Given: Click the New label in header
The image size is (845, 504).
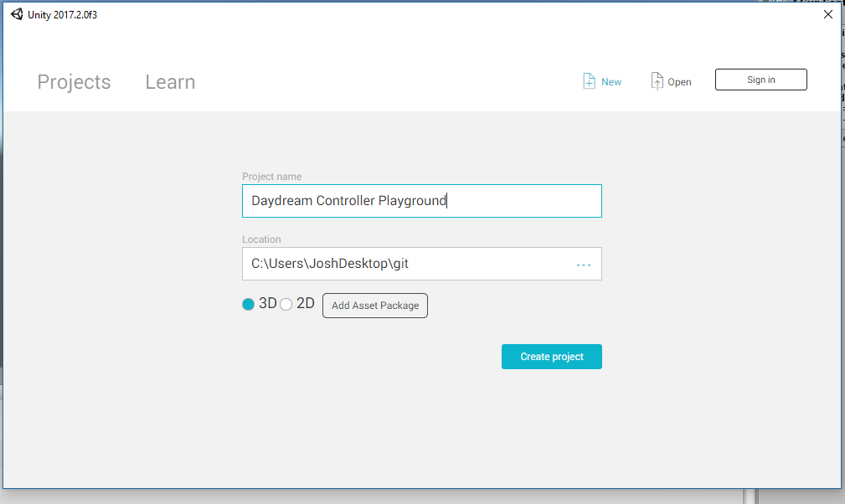Looking at the screenshot, I should click(611, 82).
